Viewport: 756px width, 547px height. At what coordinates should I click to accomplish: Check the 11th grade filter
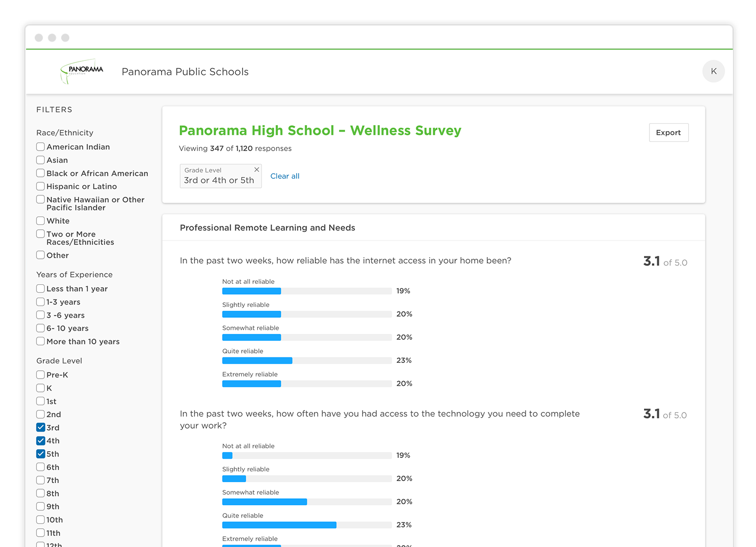click(x=41, y=533)
